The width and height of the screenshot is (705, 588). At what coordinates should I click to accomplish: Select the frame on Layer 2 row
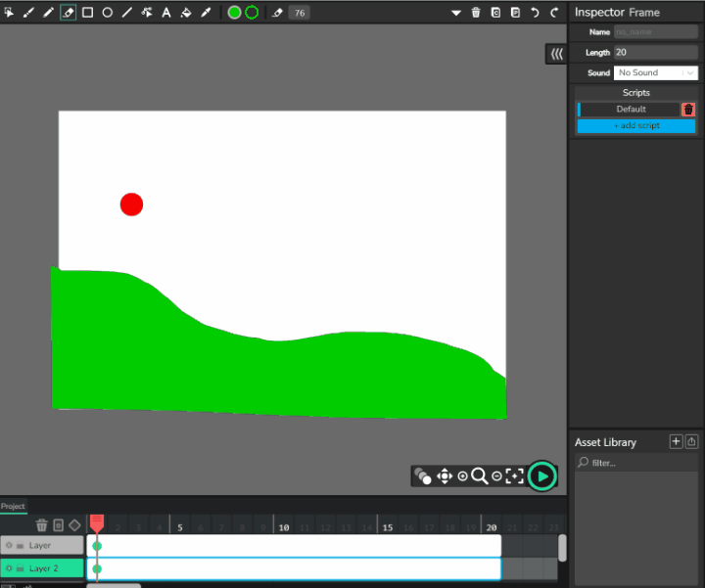[294, 568]
